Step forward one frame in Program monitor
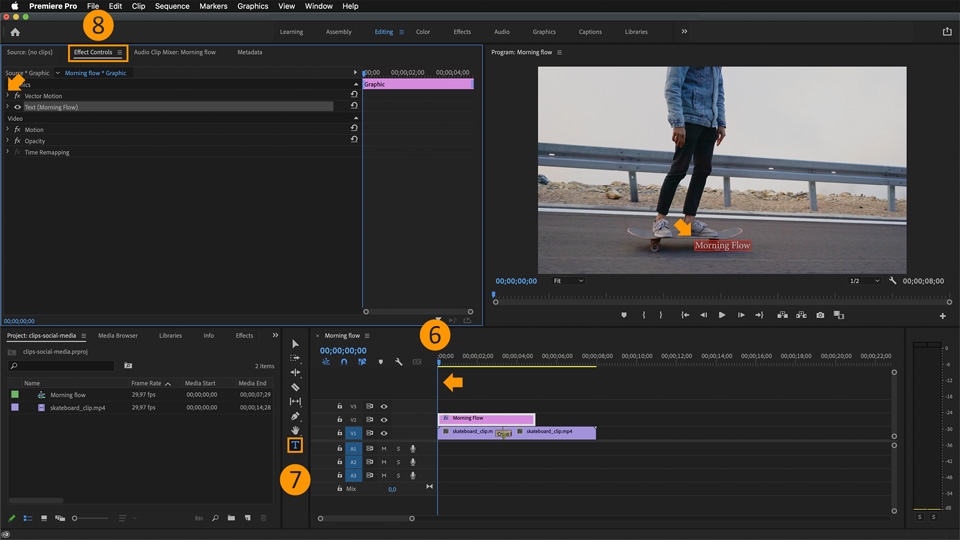Image resolution: width=960 pixels, height=540 pixels. pyautogui.click(x=741, y=315)
